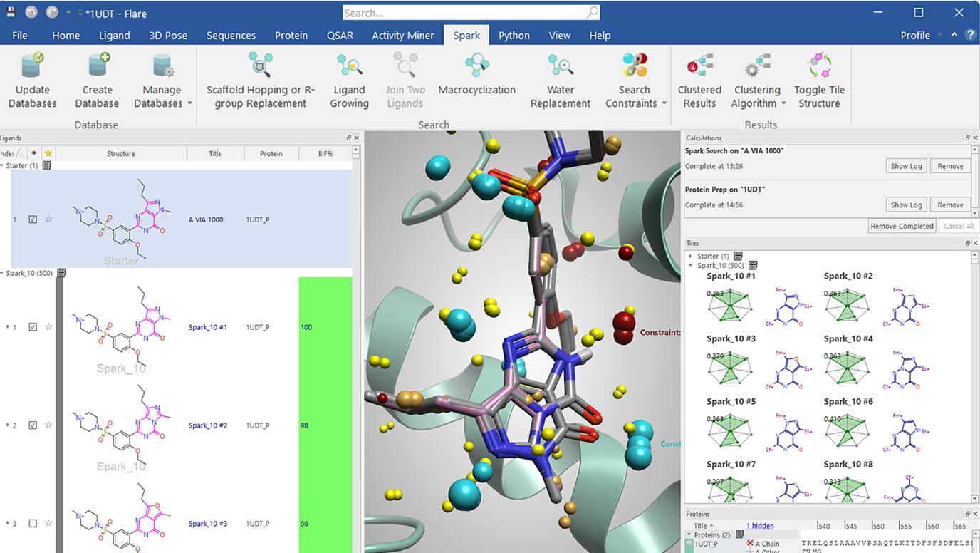Click the Create Database icon
Viewport: 980px width, 553px height.
(98, 66)
